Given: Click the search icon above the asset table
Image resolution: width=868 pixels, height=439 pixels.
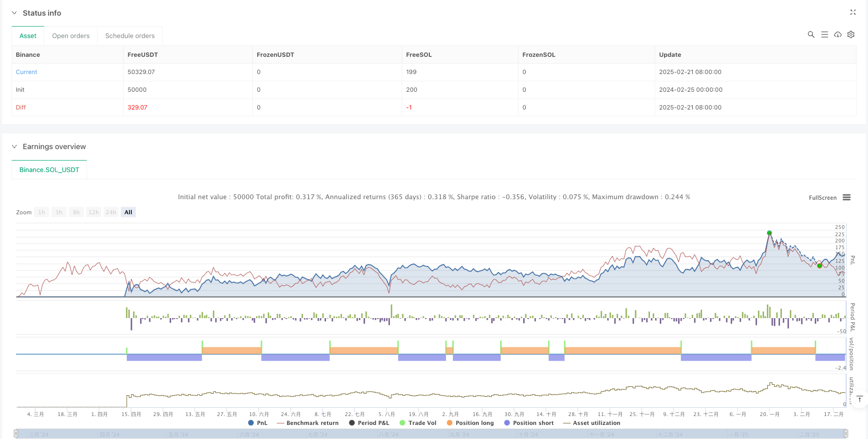Looking at the screenshot, I should (811, 34).
